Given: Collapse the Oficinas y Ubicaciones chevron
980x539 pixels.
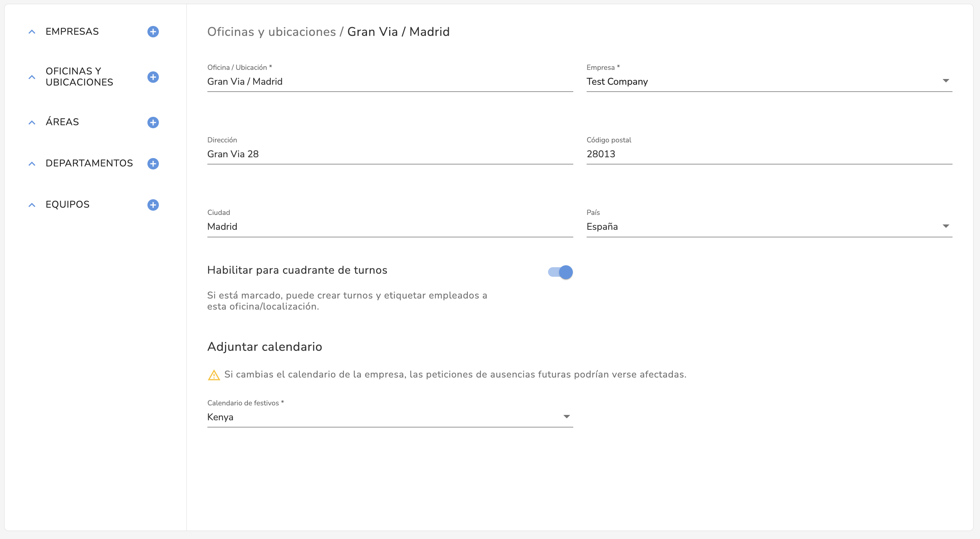Looking at the screenshot, I should 32,77.
